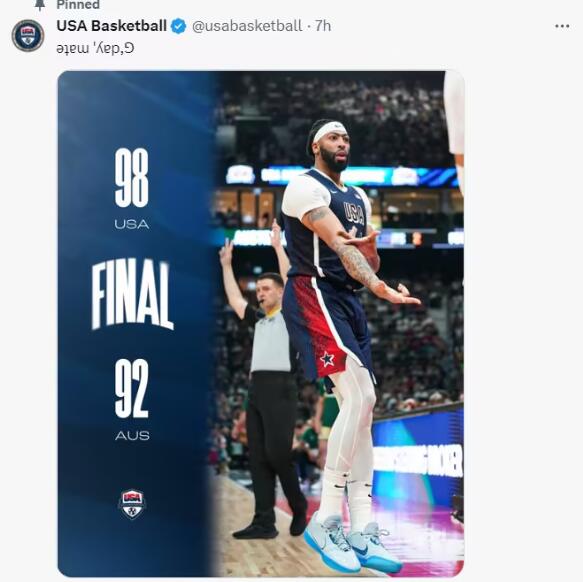
Task: Open the 7h timestamp link
Action: (x=323, y=26)
